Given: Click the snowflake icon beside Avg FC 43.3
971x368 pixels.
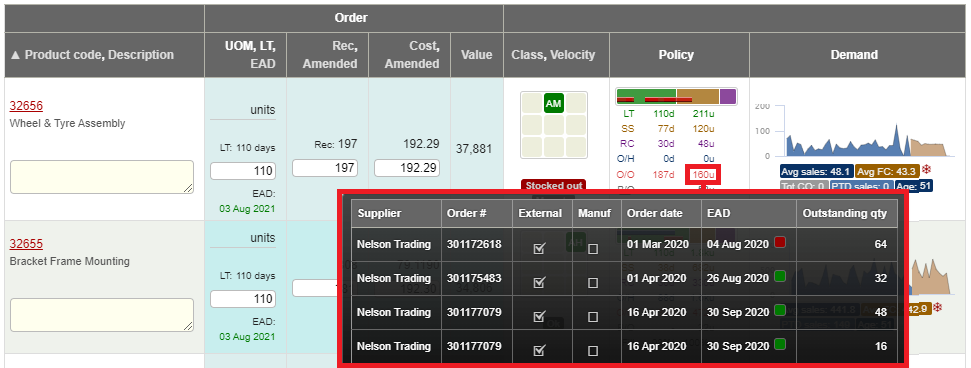Looking at the screenshot, I should 926,170.
